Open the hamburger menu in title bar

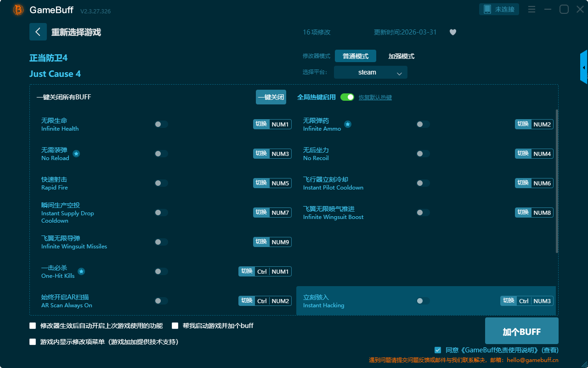(x=531, y=10)
